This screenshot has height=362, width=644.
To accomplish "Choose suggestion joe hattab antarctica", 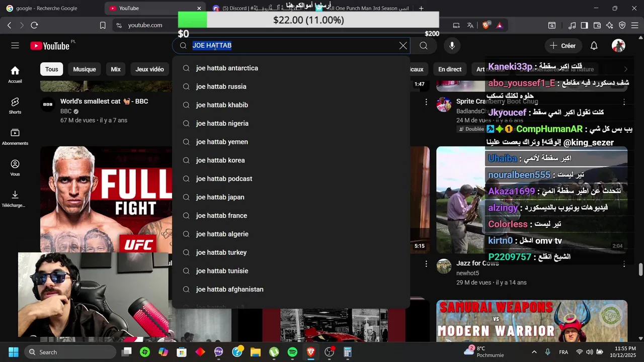I will pyautogui.click(x=291, y=68).
